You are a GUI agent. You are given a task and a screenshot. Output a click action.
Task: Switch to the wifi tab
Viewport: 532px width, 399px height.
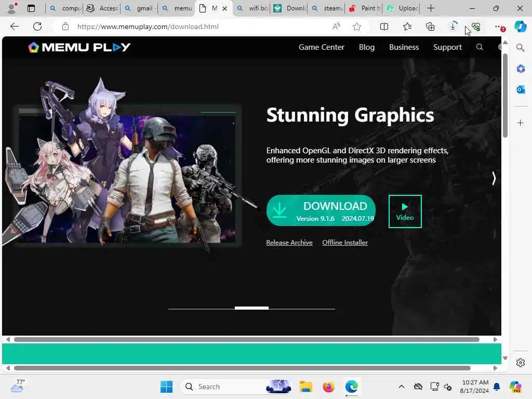(x=251, y=8)
